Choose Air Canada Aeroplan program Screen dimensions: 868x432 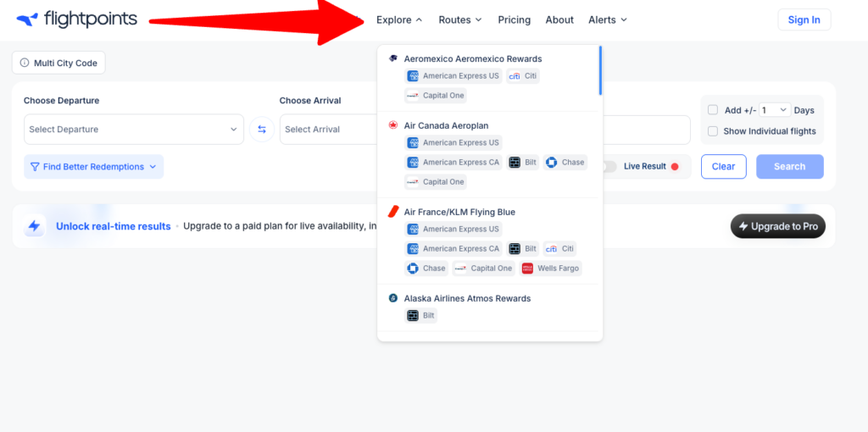pos(446,125)
